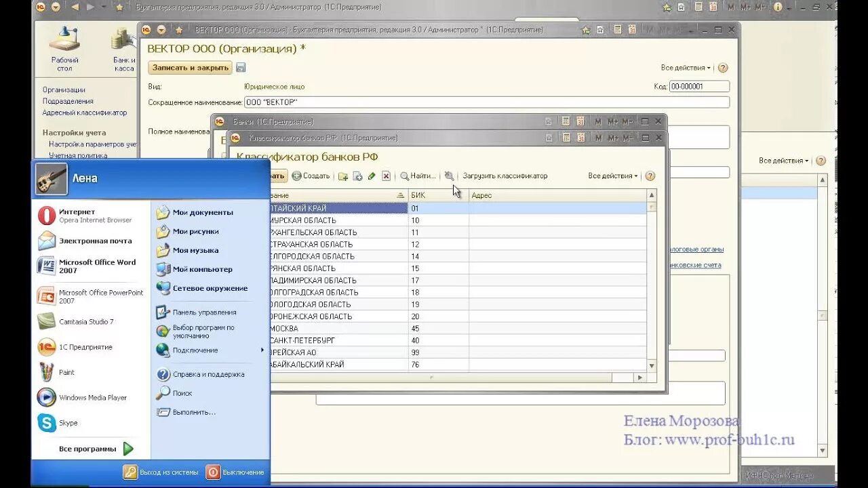Click Загрузить классификатор
This screenshot has height=488, width=868.
pyautogui.click(x=505, y=176)
